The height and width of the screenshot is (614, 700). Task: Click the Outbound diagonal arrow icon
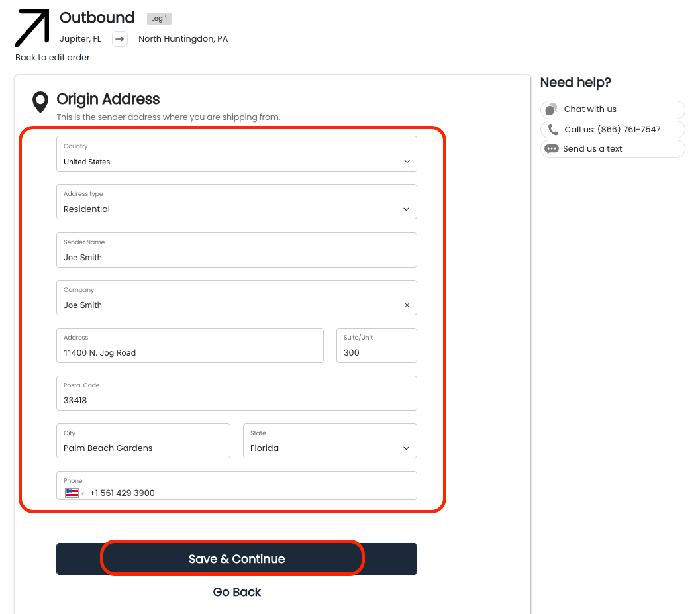pos(32,28)
